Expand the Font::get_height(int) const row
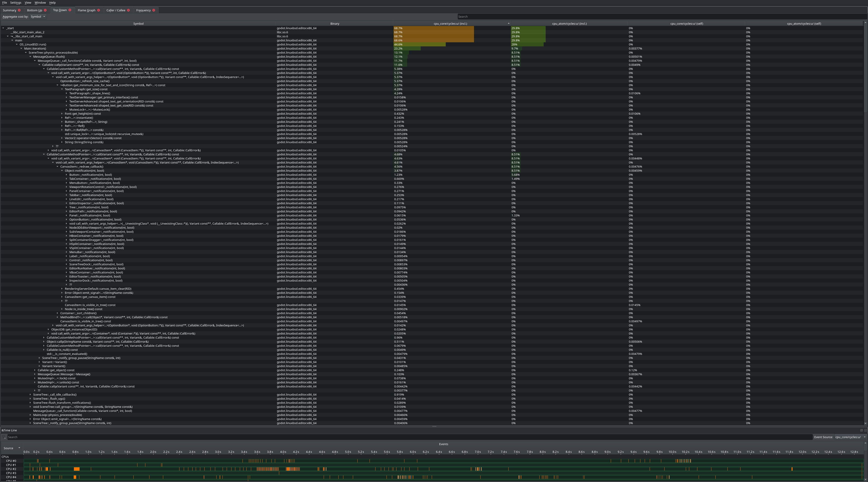 click(x=62, y=114)
